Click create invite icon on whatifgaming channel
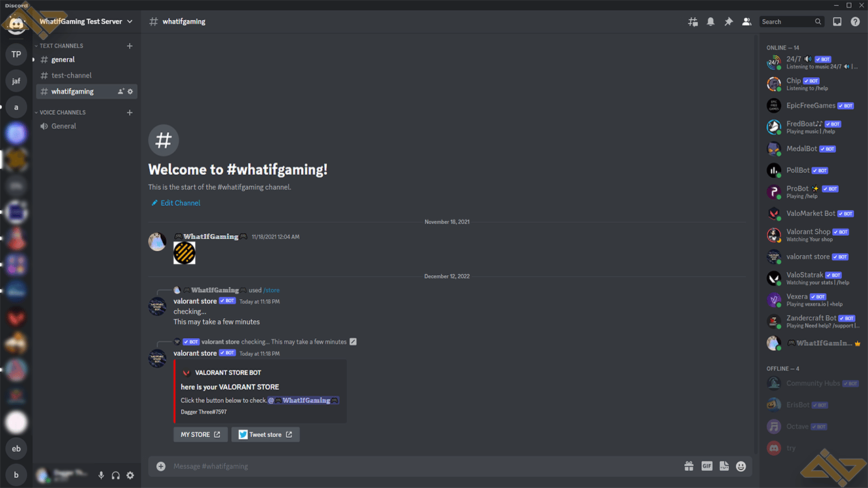Image resolution: width=868 pixels, height=488 pixels. point(121,91)
